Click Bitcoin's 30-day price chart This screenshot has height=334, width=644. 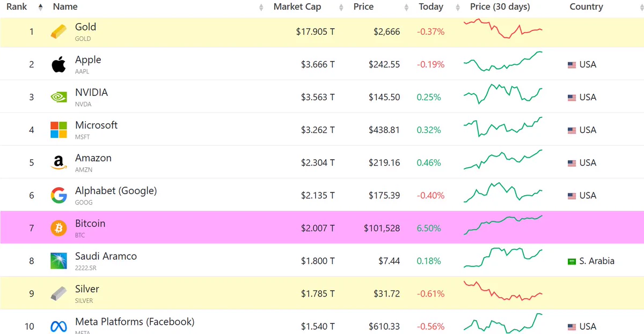pos(503,225)
